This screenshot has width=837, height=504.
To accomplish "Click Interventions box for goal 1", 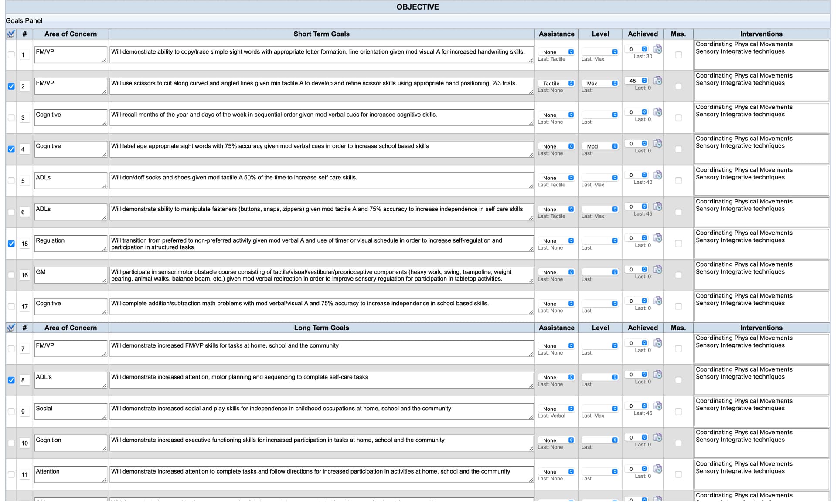I will pyautogui.click(x=761, y=55).
